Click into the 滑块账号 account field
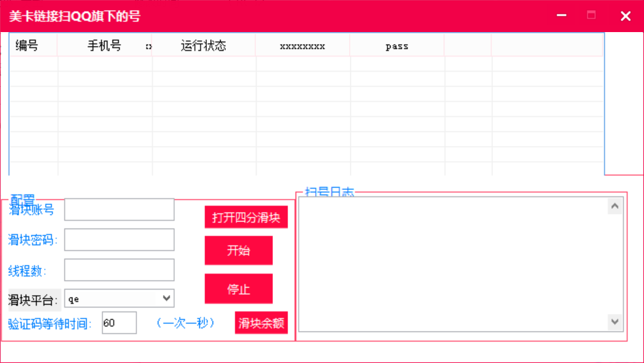 click(x=119, y=209)
